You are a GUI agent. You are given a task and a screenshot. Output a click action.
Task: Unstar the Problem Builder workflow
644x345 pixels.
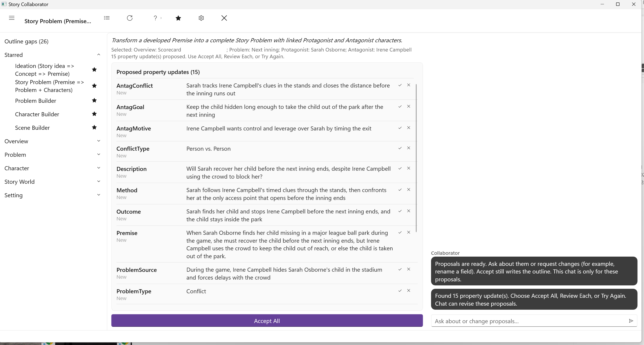(x=94, y=101)
